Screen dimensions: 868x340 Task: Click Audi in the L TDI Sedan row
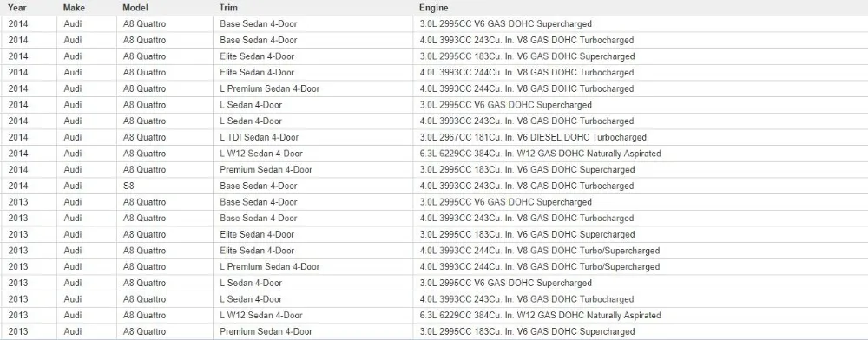(73, 137)
